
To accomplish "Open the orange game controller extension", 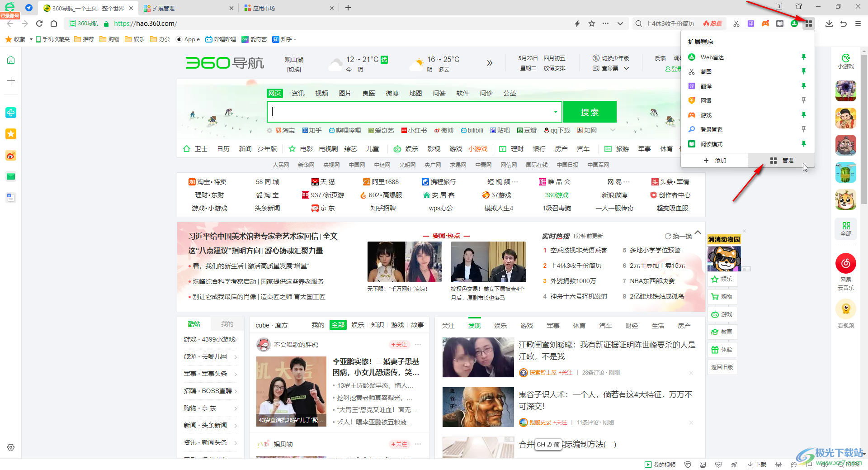I will [765, 24].
